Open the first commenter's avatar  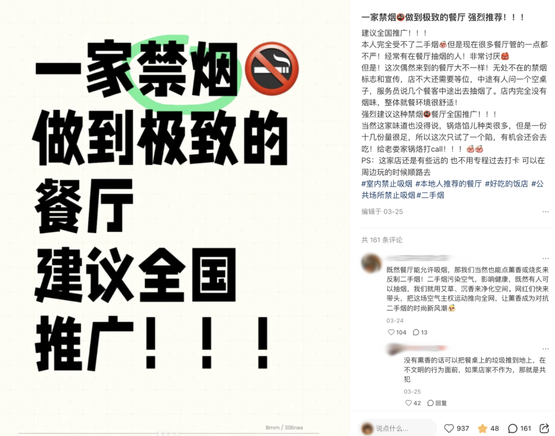371,263
